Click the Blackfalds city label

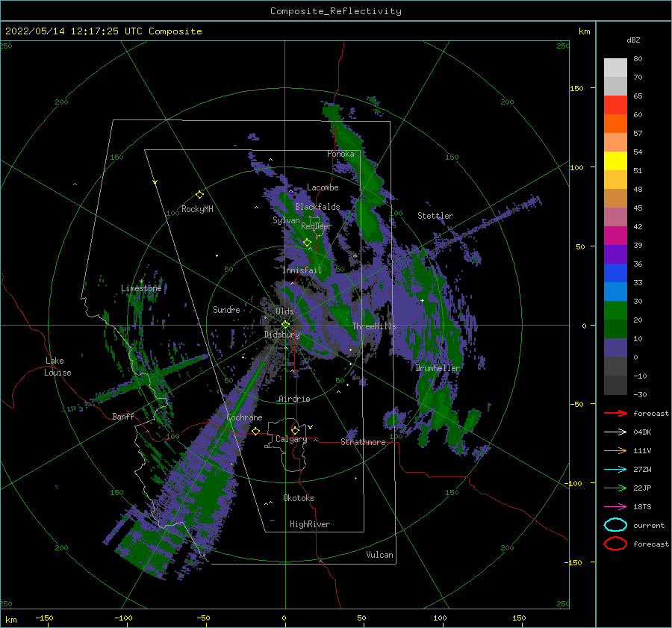pos(317,207)
